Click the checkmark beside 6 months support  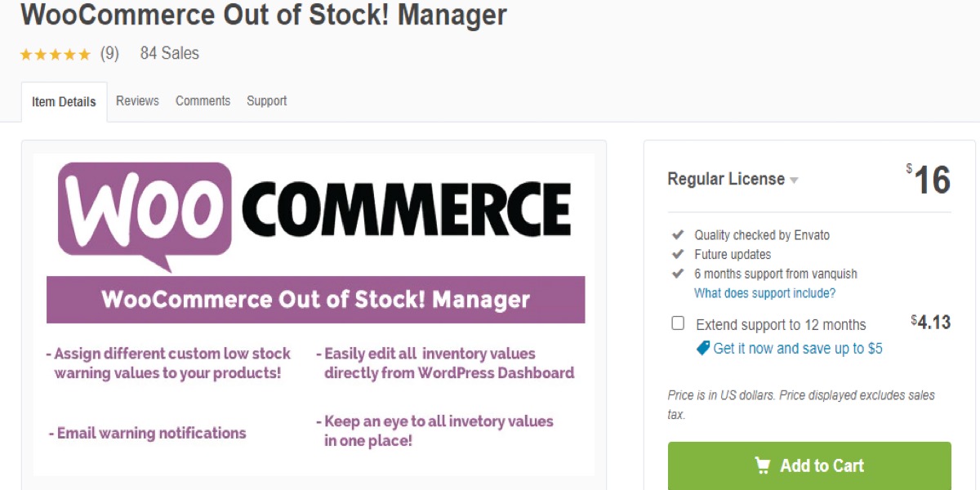[x=677, y=274]
